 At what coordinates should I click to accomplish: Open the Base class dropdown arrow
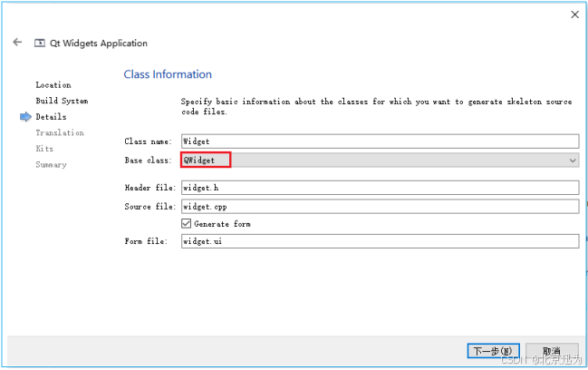point(573,161)
